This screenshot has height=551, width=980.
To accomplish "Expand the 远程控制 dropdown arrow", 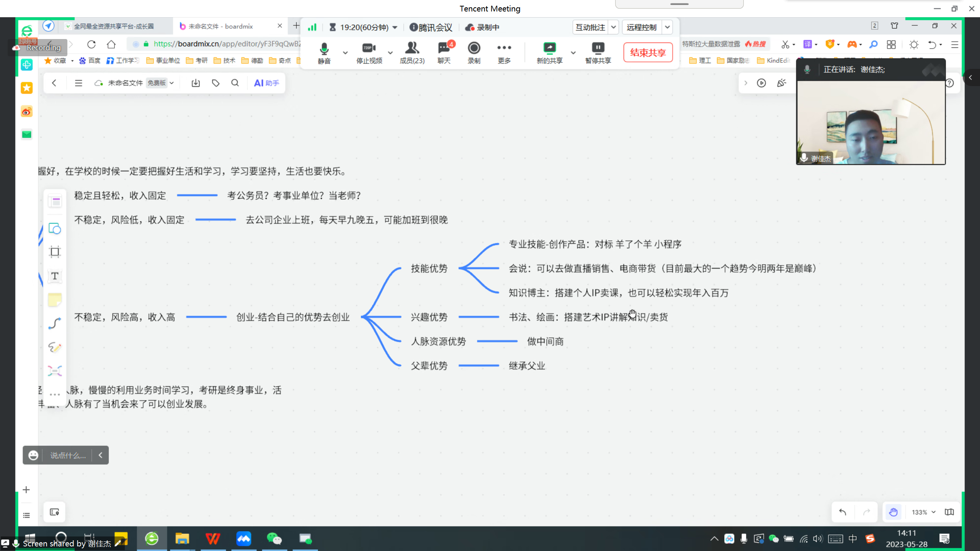I will (x=667, y=27).
